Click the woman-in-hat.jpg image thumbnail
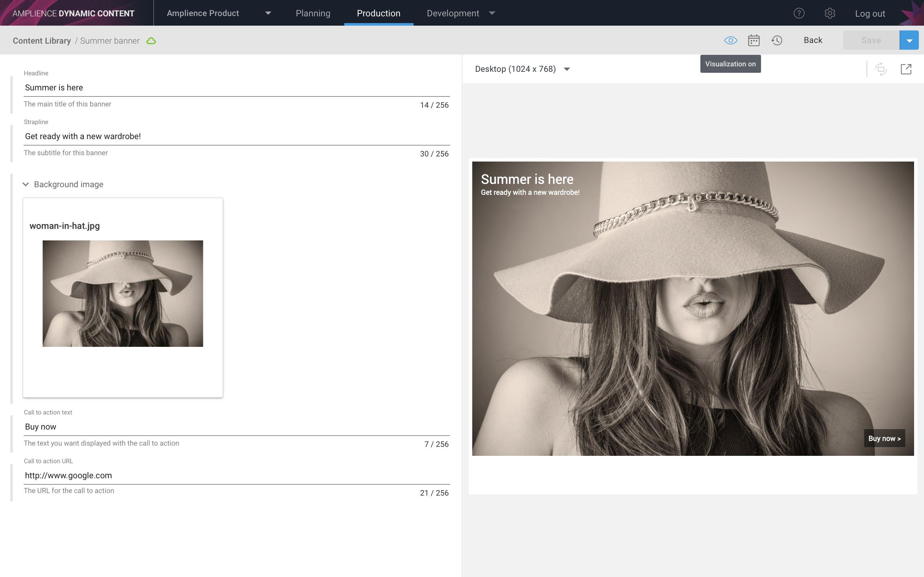 [123, 293]
